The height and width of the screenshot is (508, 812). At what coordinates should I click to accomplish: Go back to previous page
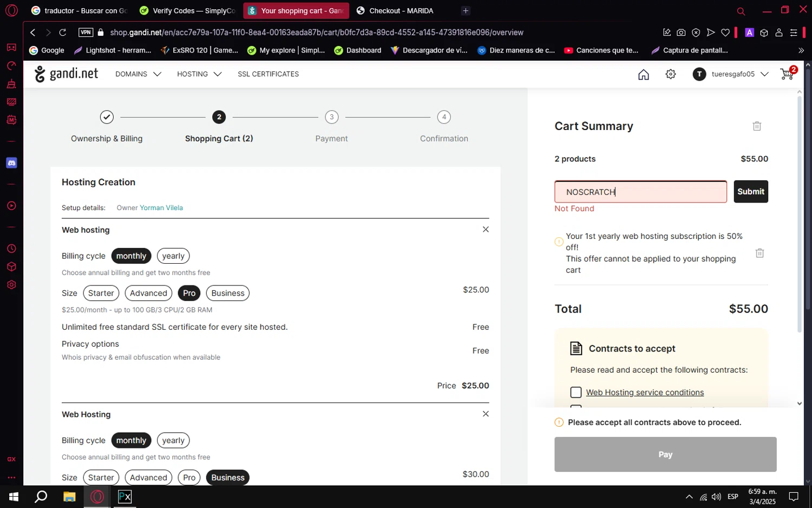coord(32,32)
